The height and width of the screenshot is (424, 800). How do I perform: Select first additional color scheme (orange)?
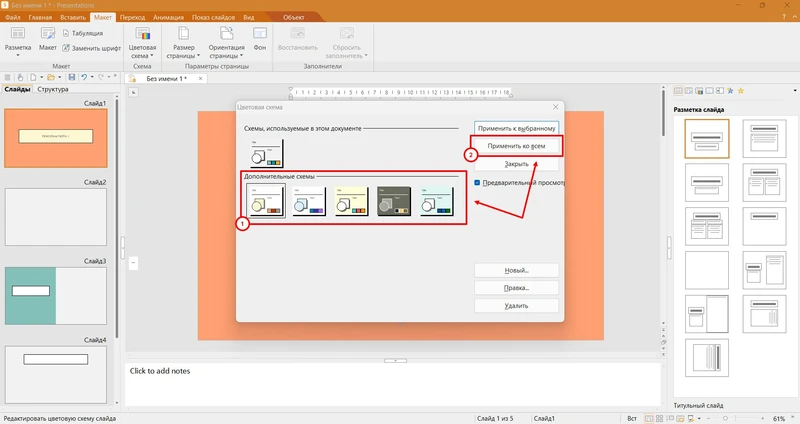click(x=266, y=201)
